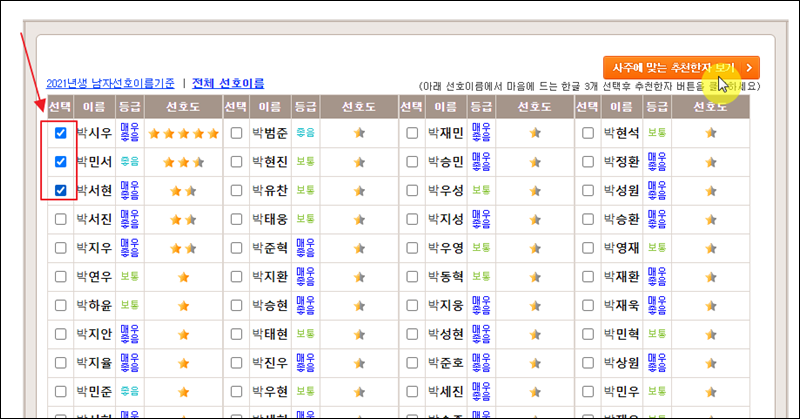The height and width of the screenshot is (419, 800).
Task: Tick the 박현석 checkbox
Action: point(588,133)
